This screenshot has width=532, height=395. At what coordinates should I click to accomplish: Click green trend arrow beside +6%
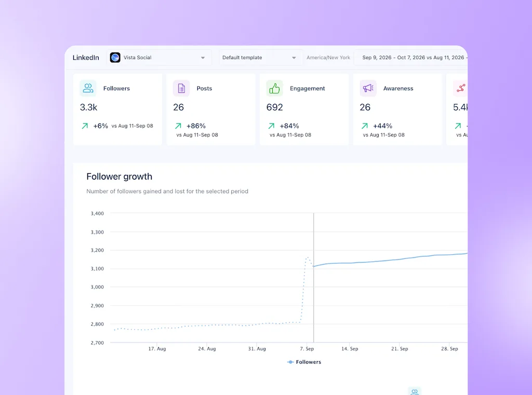85,126
